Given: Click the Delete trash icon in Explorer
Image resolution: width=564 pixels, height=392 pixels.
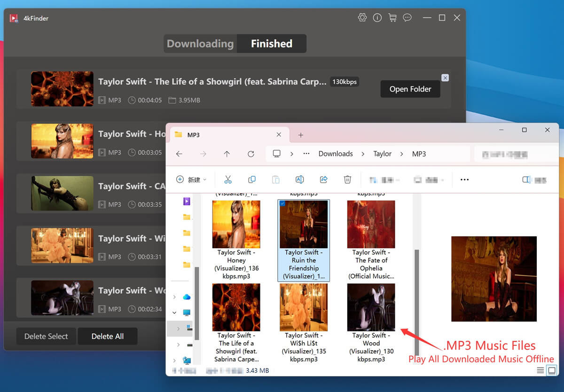Looking at the screenshot, I should [347, 179].
